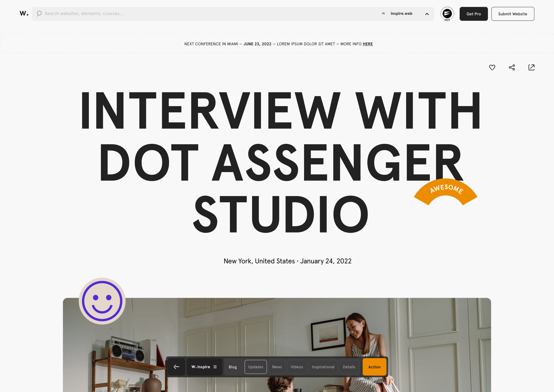Click the purple smiley face badge
The width and height of the screenshot is (554, 392).
pyautogui.click(x=102, y=301)
